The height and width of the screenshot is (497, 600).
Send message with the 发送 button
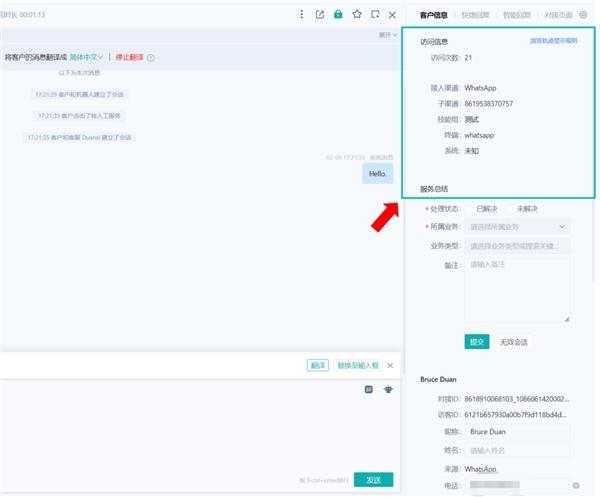pyautogui.click(x=373, y=480)
